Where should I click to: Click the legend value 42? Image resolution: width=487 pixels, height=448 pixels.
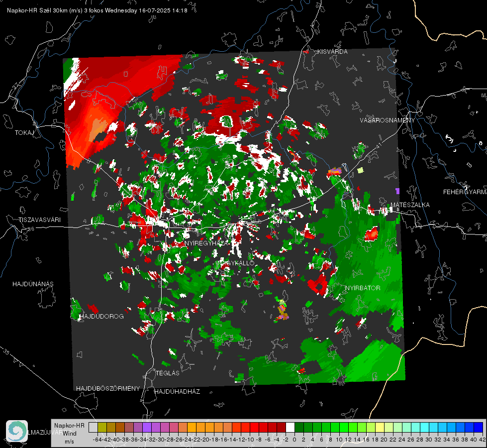pos(483,440)
